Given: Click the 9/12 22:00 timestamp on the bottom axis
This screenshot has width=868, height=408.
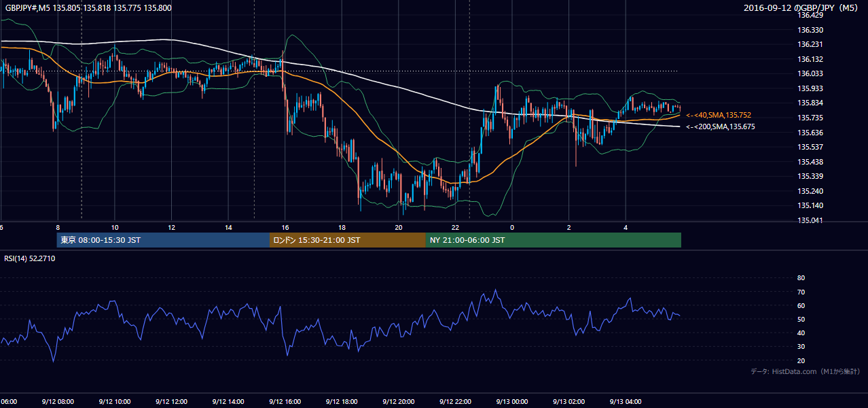Looking at the screenshot, I should pyautogui.click(x=454, y=401).
